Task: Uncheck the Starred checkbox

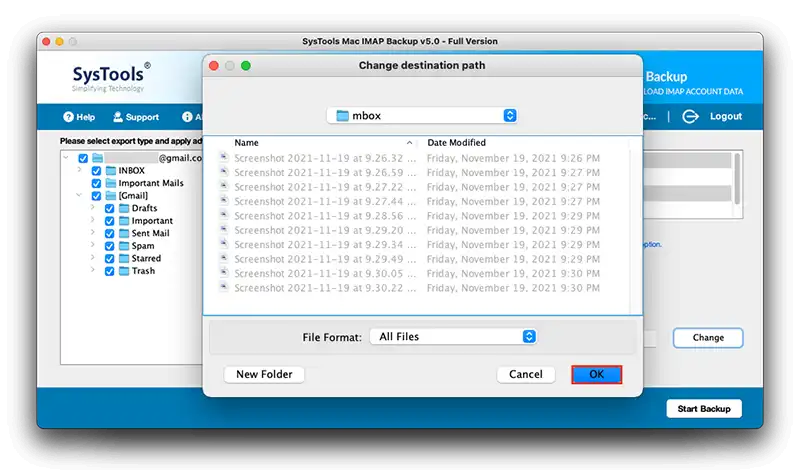Action: tap(109, 259)
